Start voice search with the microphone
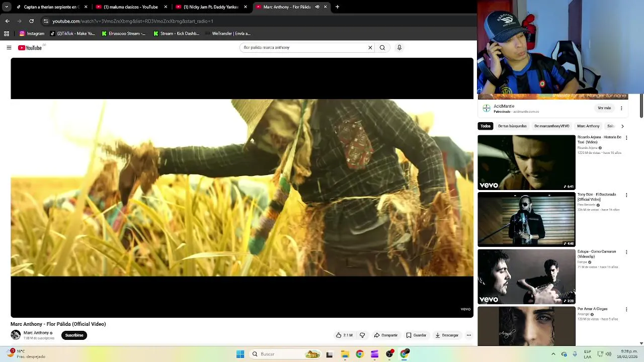644x362 pixels. (399, 47)
